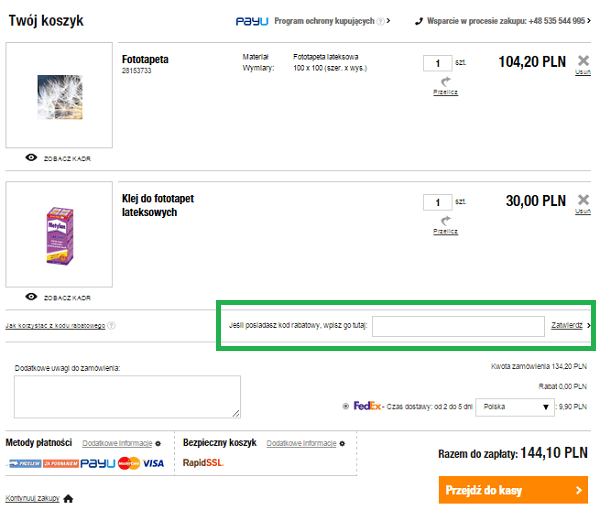Viewport: 600px width, 510px height.
Task: Remove Fototapeta with its X icon
Action: pos(583,60)
